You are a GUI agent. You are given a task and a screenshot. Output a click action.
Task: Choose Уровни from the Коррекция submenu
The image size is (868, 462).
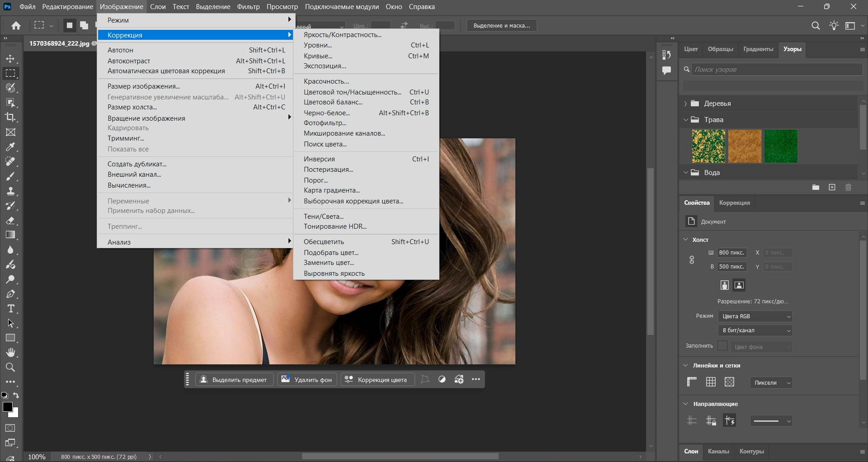[x=318, y=45]
